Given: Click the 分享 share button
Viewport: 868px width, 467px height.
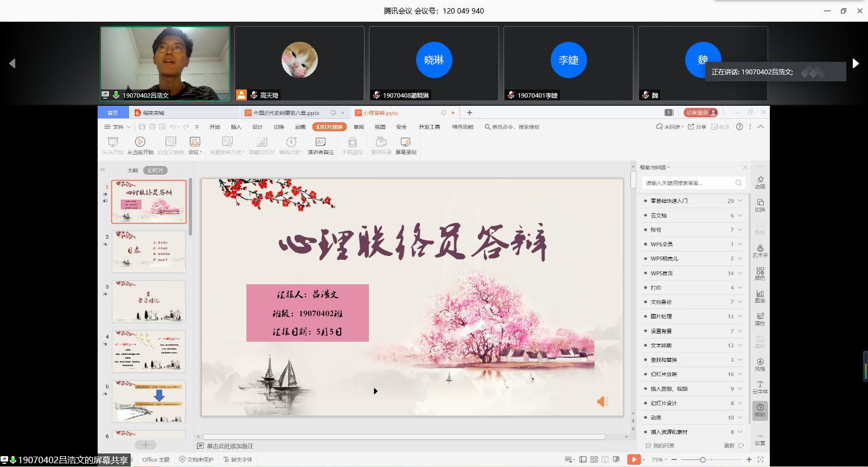Looking at the screenshot, I should tap(697, 127).
